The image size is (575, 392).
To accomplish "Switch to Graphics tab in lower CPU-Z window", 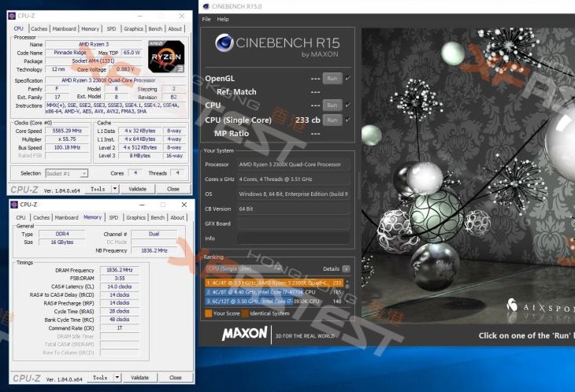I will point(135,217).
